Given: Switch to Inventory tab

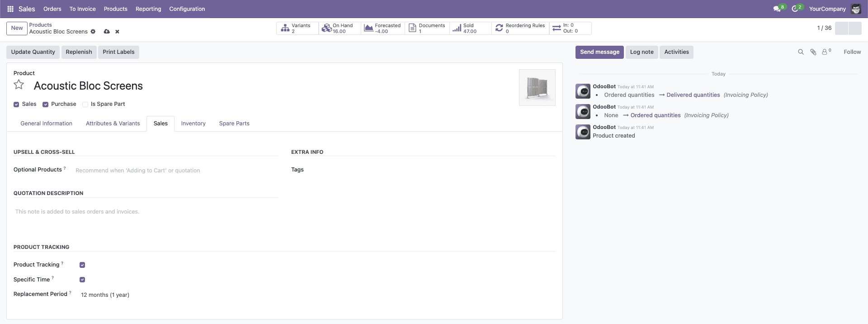Looking at the screenshot, I should coord(193,124).
